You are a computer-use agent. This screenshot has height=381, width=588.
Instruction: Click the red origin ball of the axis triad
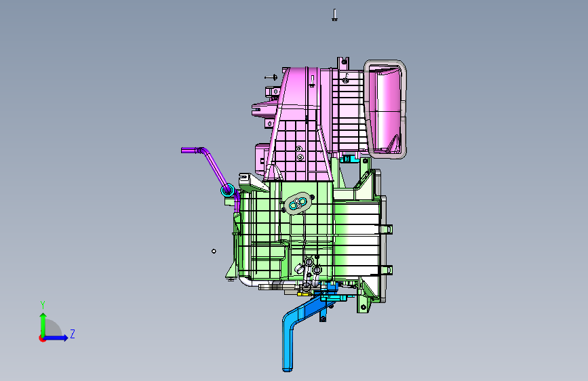(x=42, y=338)
